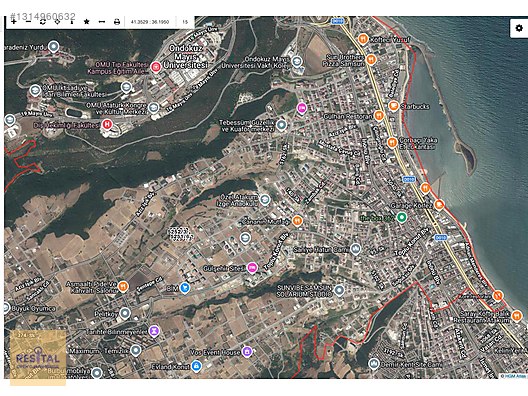Viewport: 528px width, 396px height.
Task: Click the Çorbacı Yaka Et Lokantası marker
Action: coord(392,142)
